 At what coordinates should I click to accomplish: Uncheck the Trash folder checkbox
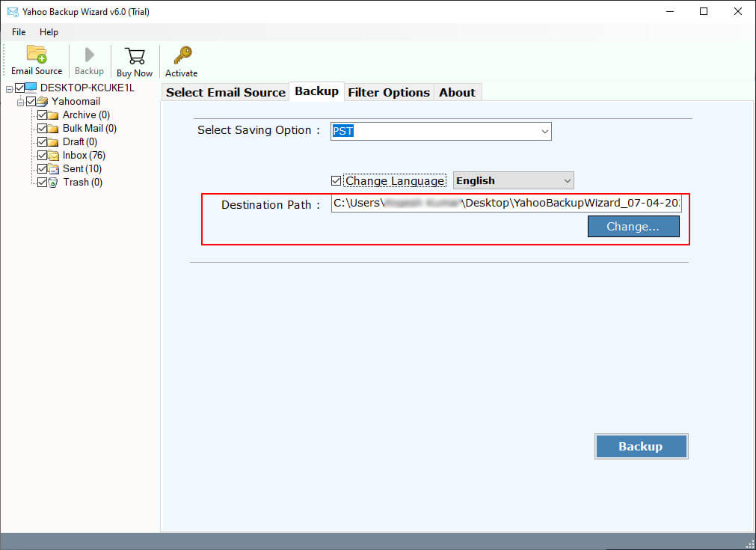point(43,183)
